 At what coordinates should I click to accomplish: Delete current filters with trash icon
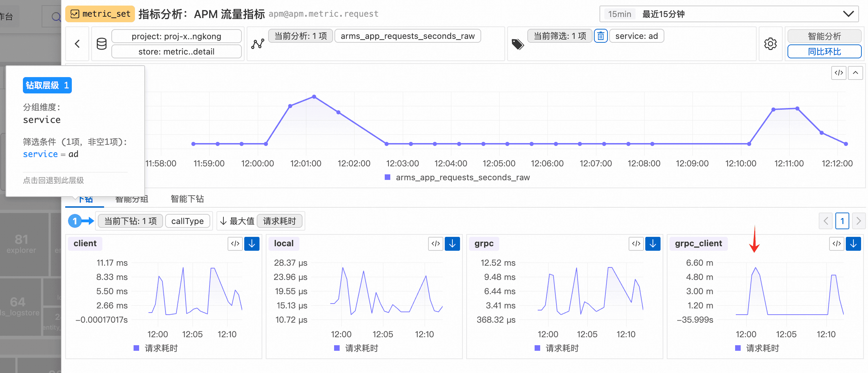[x=601, y=36]
